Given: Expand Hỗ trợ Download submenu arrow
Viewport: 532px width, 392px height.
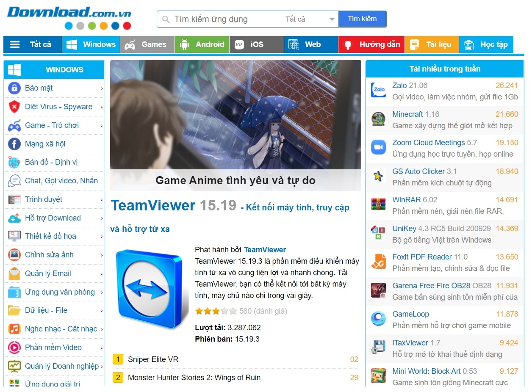Looking at the screenshot, I should pos(102,218).
